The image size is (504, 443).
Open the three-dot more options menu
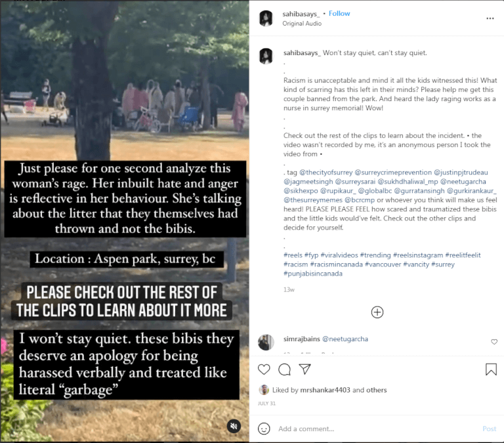coord(490,18)
